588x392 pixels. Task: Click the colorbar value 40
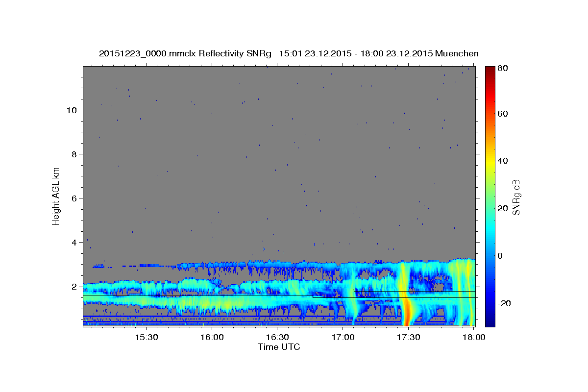click(x=502, y=161)
